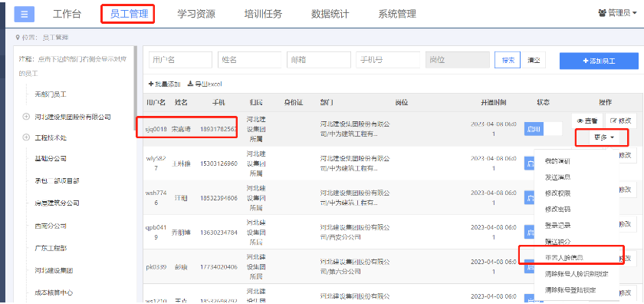Toggle the 启用 status switch for sjq0018
Viewport: 644px width, 304px height.
[x=543, y=129]
